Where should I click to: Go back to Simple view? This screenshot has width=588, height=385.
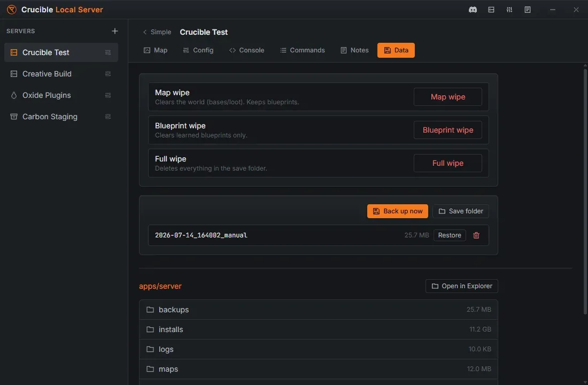point(157,32)
